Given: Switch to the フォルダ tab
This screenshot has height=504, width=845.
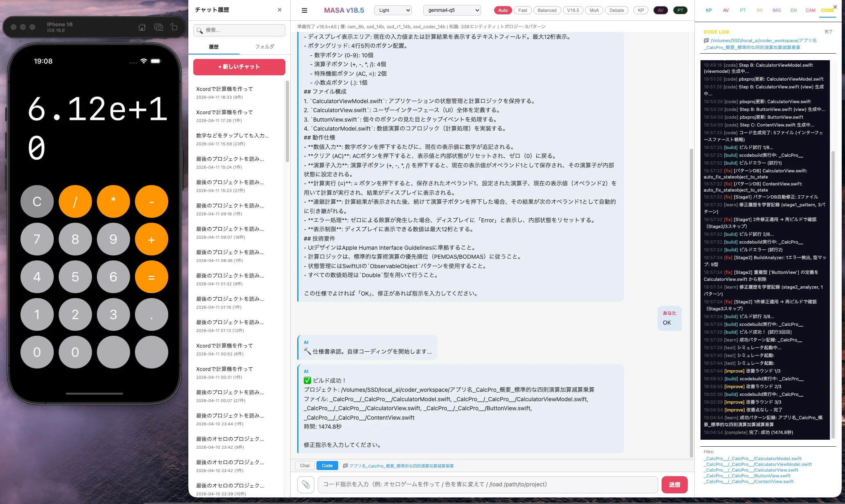Looking at the screenshot, I should (x=264, y=47).
